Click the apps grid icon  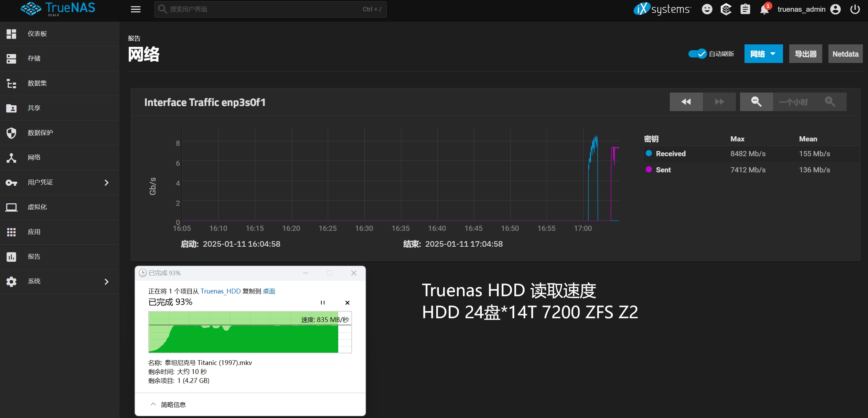(11, 232)
